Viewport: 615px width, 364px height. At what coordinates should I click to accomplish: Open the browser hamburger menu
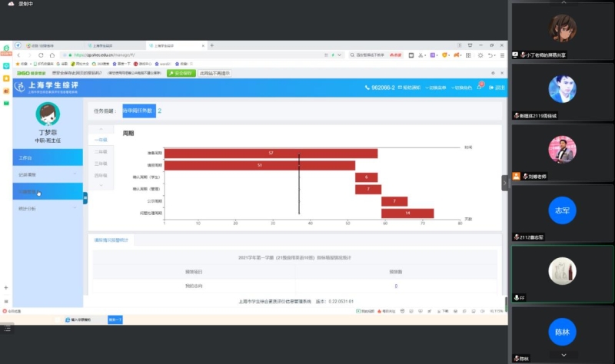click(x=502, y=55)
